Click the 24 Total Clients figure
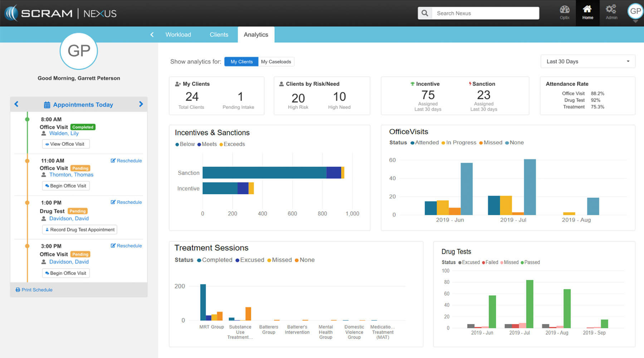 [x=192, y=97]
